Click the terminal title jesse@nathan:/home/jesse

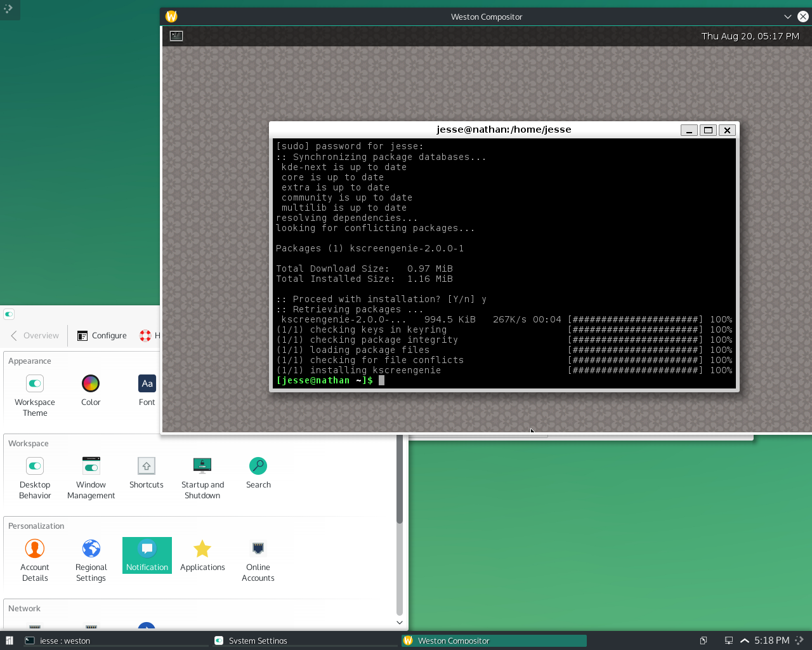pyautogui.click(x=504, y=129)
